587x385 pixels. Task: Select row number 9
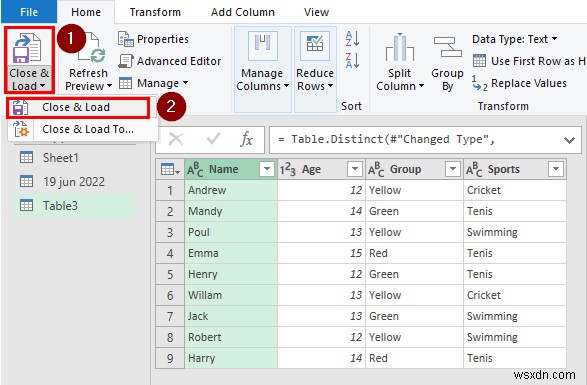point(170,358)
